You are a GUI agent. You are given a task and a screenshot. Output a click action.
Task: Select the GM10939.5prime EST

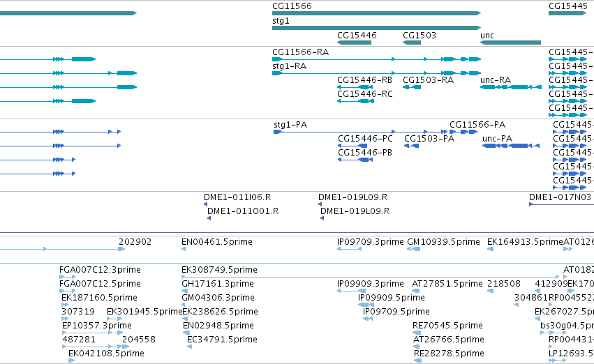414,249
